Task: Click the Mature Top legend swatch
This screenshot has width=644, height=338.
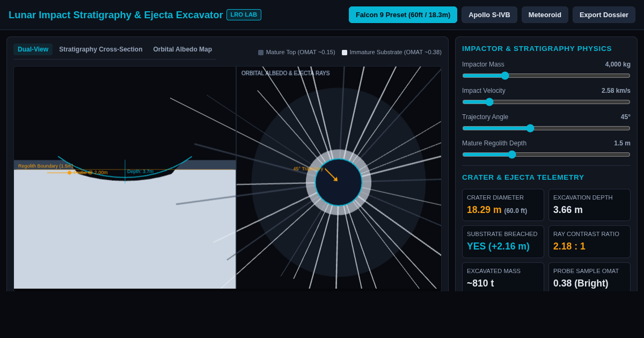Action: (x=261, y=53)
